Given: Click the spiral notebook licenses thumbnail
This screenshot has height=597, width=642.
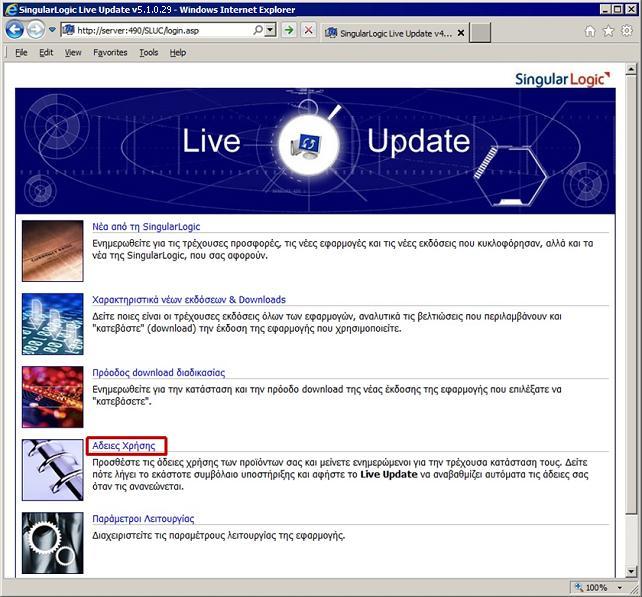Looking at the screenshot, I should click(52, 470).
